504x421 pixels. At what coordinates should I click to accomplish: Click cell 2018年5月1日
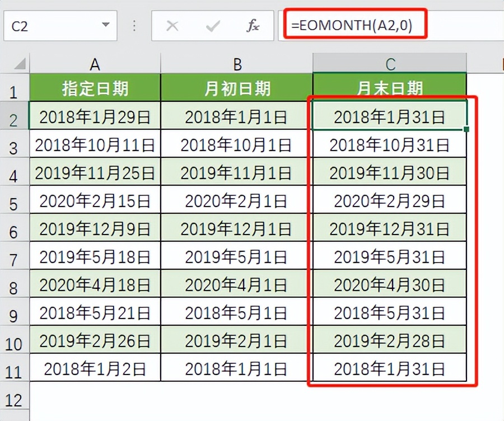point(236,312)
